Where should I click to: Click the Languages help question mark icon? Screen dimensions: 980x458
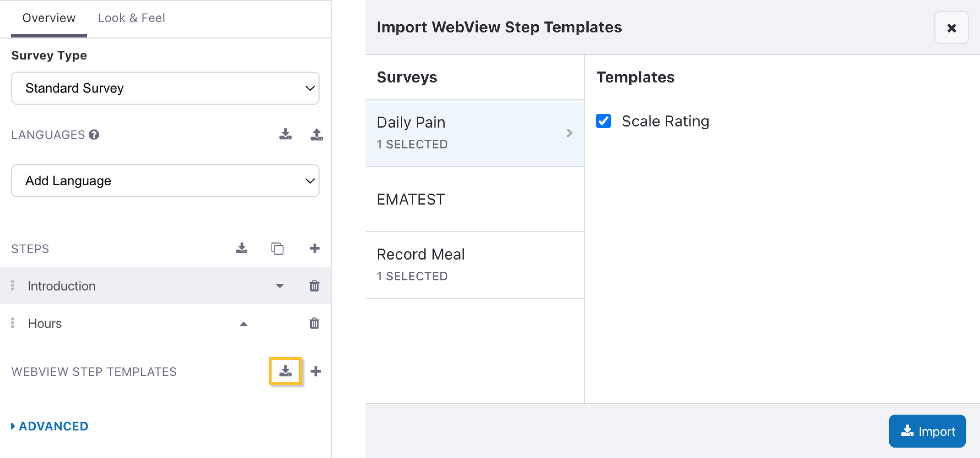(x=94, y=134)
